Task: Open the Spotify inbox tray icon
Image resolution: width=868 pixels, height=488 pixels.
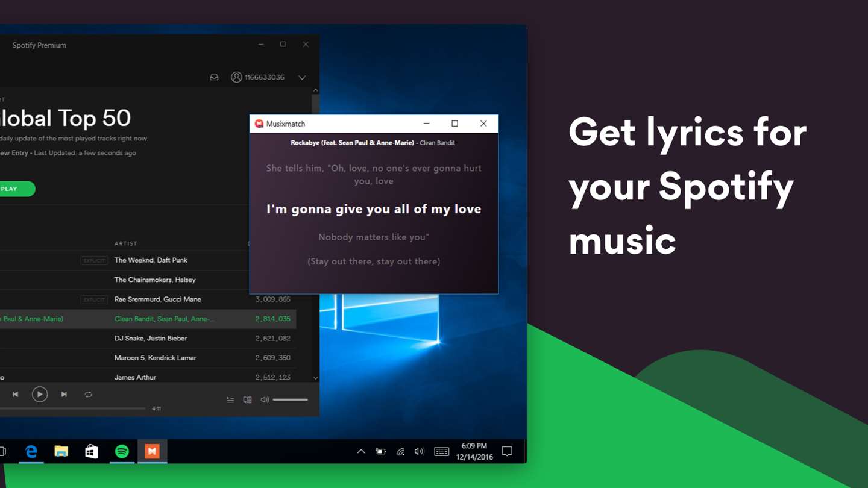Action: tap(214, 77)
